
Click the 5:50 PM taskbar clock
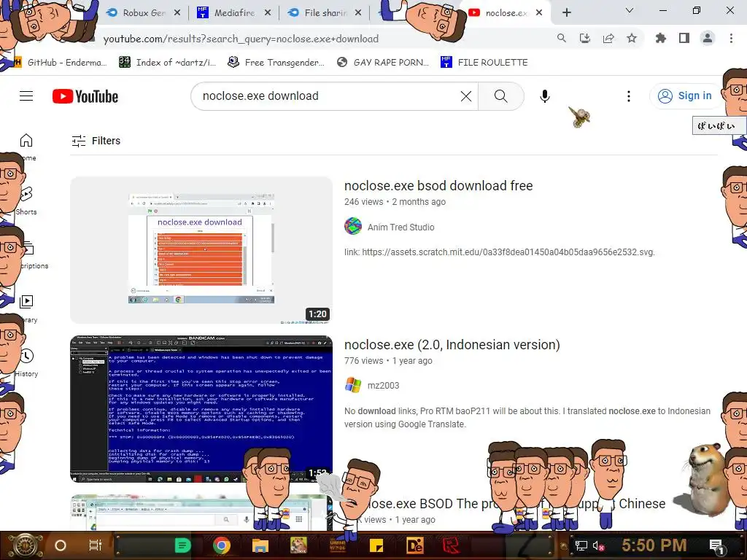[x=654, y=545]
